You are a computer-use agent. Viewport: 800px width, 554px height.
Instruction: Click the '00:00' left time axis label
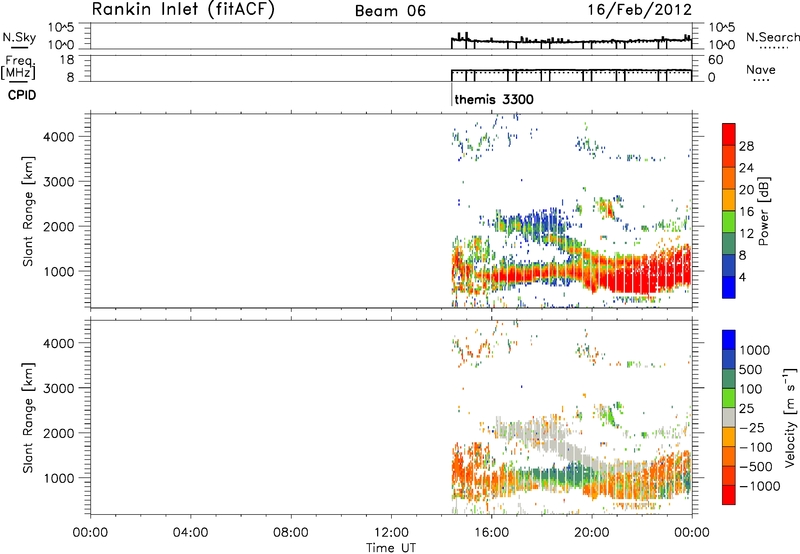[x=90, y=533]
